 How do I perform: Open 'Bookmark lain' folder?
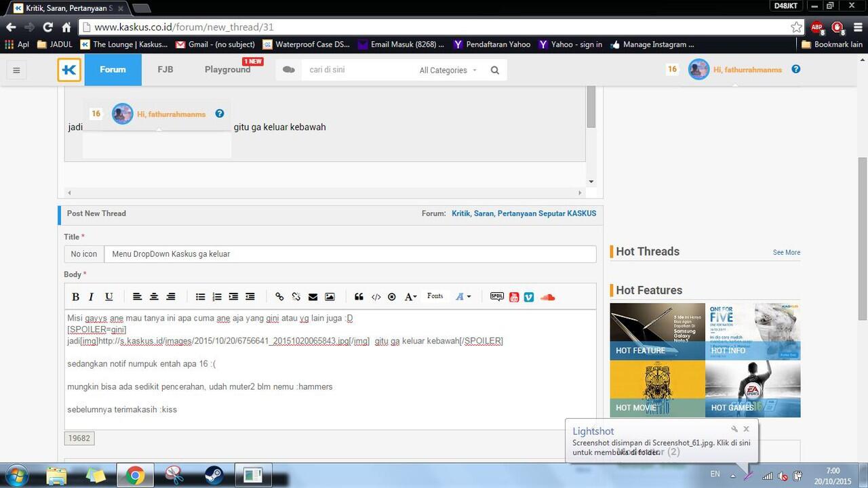[832, 45]
